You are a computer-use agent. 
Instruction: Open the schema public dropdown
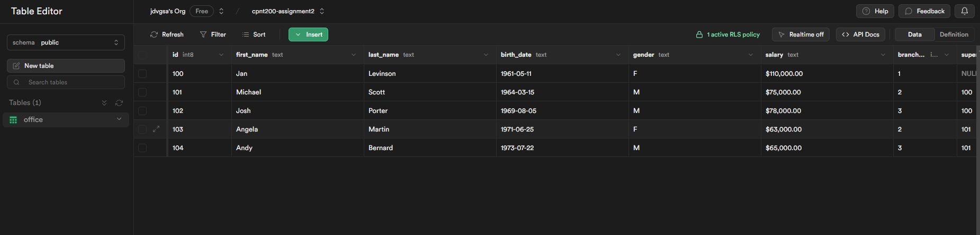[66, 42]
